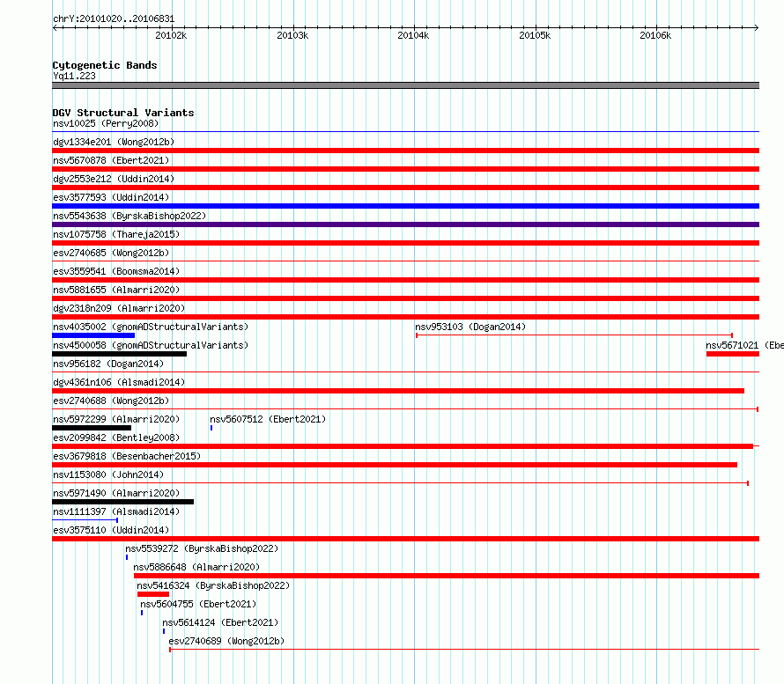Click the nsv5543638 (ByrskaBishop2022) purple bar

click(405, 224)
